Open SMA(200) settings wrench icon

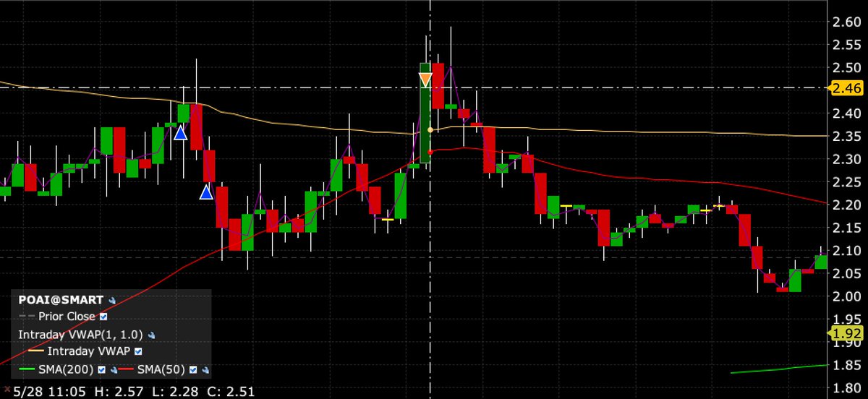click(114, 370)
